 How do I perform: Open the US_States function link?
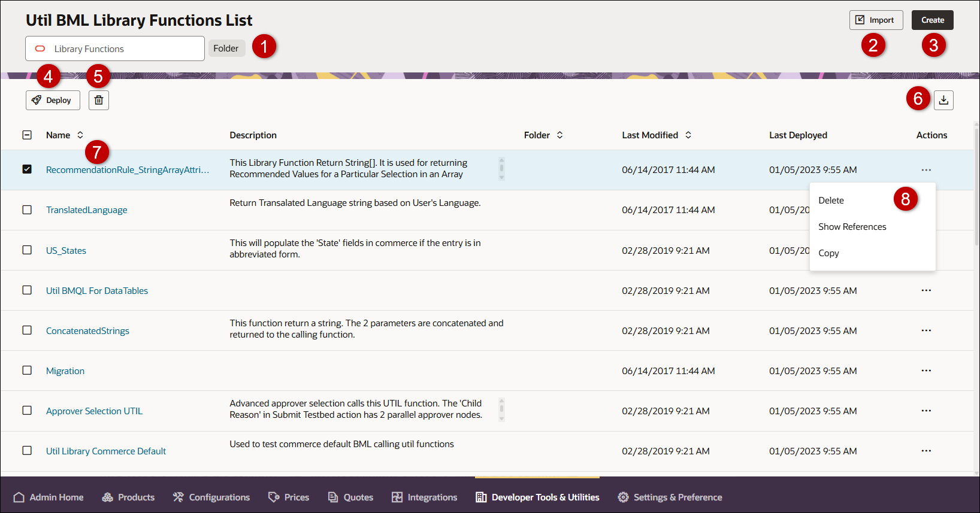(66, 251)
